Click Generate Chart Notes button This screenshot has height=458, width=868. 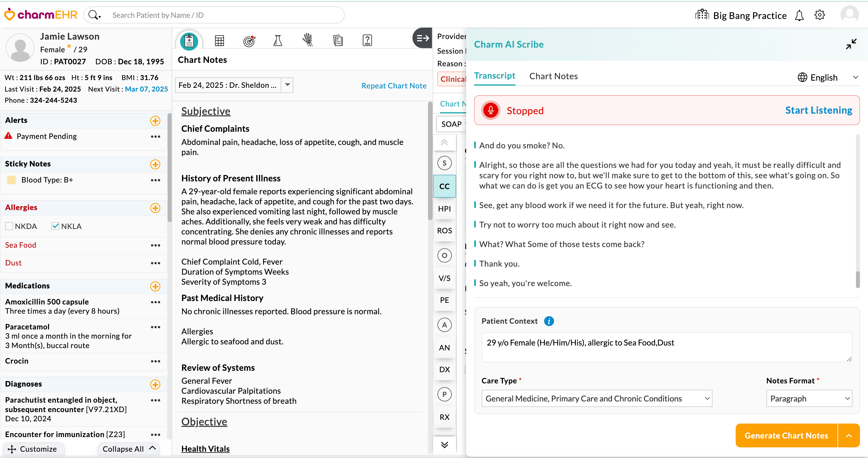tap(786, 435)
